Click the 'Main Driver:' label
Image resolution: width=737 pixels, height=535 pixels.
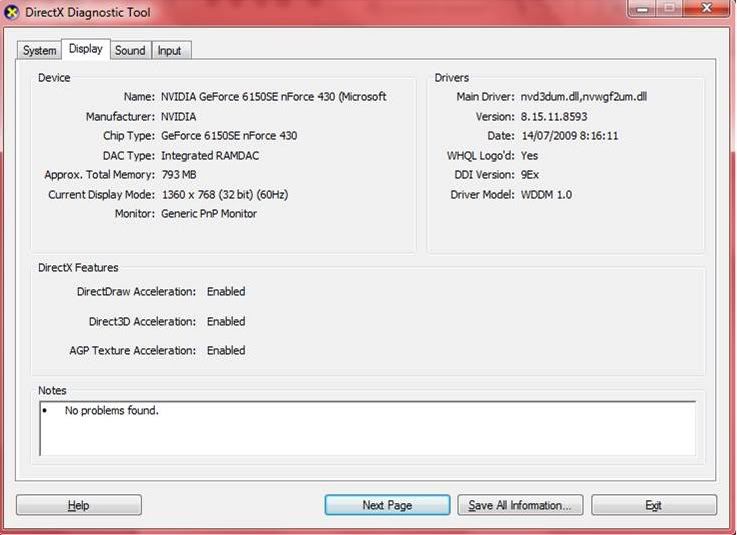pos(486,97)
